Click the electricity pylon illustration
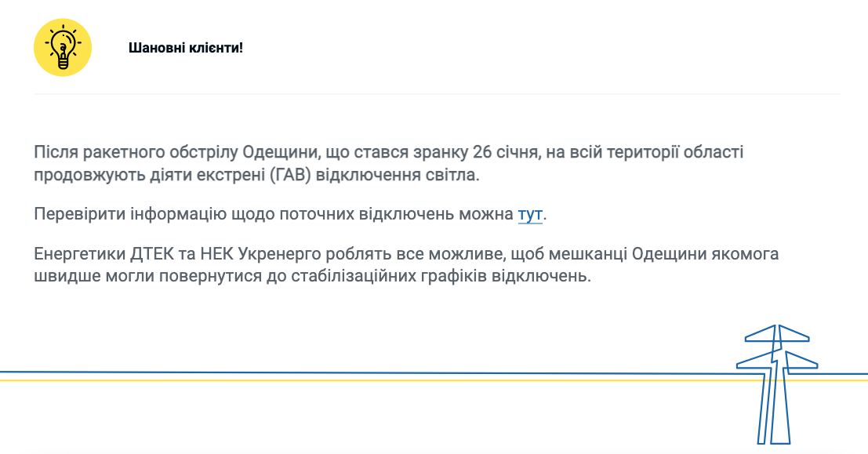Viewport: 868px width, 454px height. (x=775, y=383)
